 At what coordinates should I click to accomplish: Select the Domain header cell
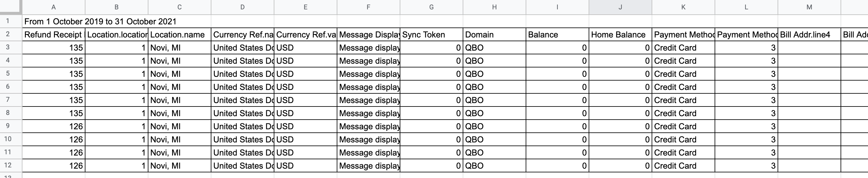click(x=495, y=34)
